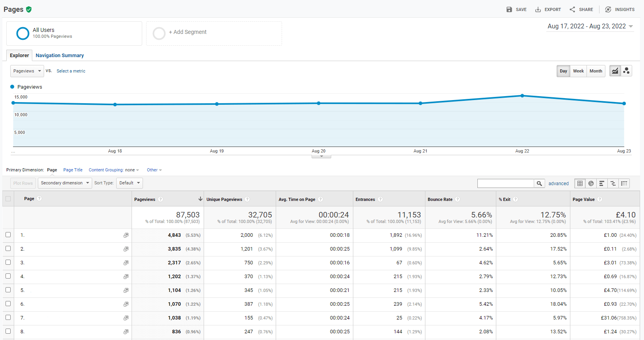The image size is (644, 340).
Task: Open row 1 page link in new window
Action: pos(126,235)
